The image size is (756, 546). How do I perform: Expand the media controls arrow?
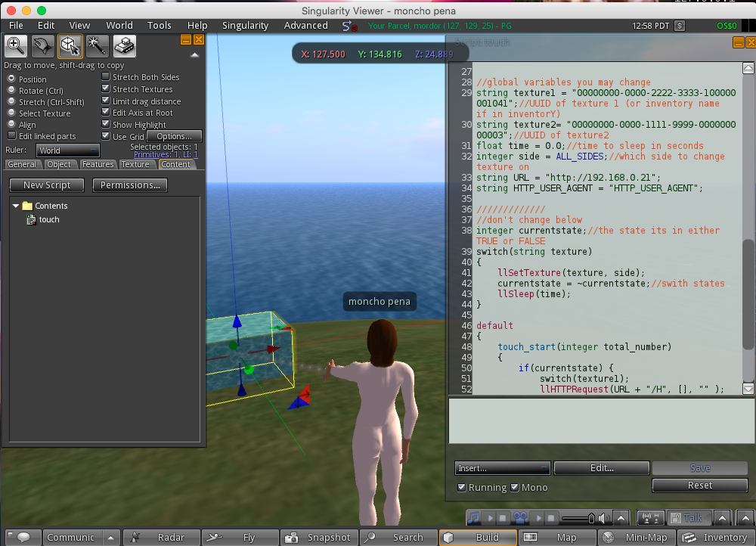[621, 519]
